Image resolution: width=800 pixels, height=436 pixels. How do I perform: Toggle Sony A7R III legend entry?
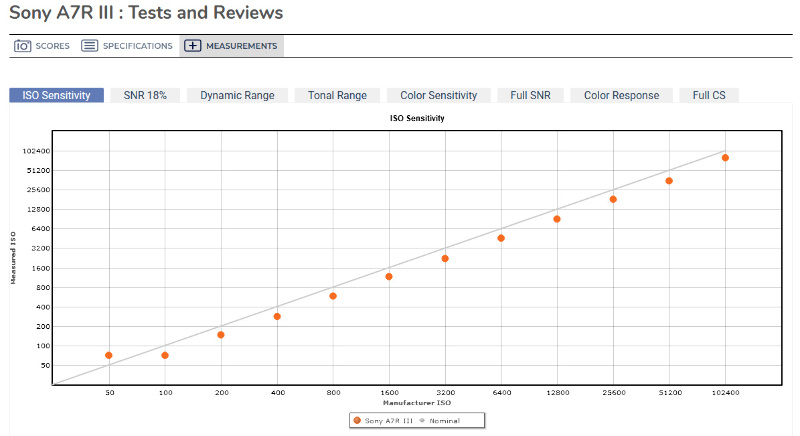[x=383, y=421]
